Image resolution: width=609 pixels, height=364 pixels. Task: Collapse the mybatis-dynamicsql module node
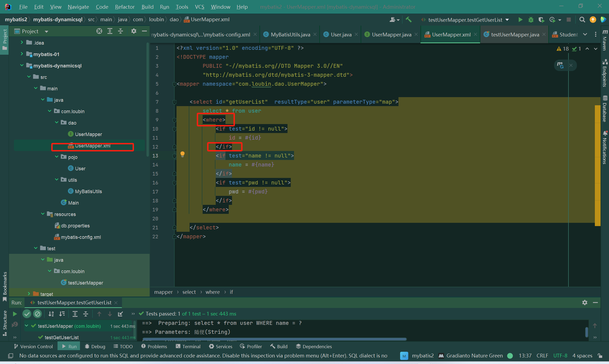click(x=22, y=65)
